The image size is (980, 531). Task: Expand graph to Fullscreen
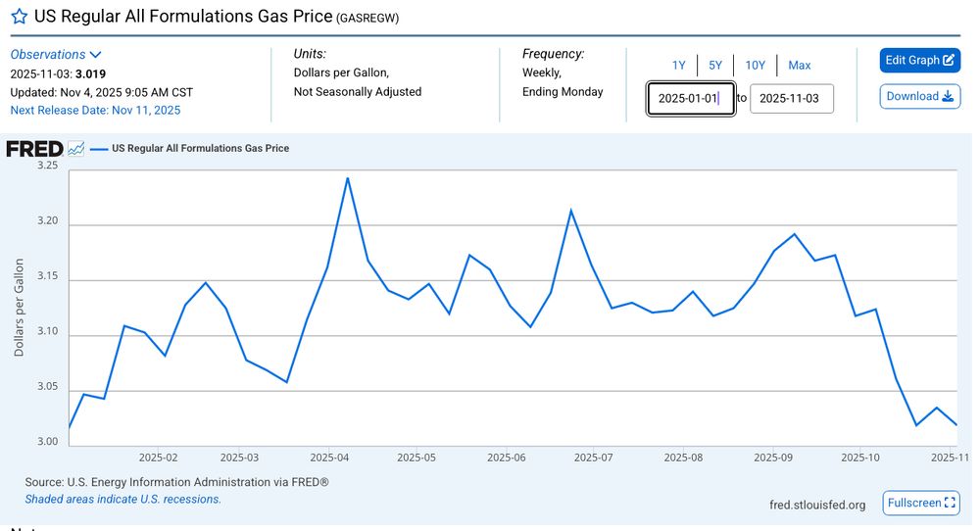pos(921,504)
